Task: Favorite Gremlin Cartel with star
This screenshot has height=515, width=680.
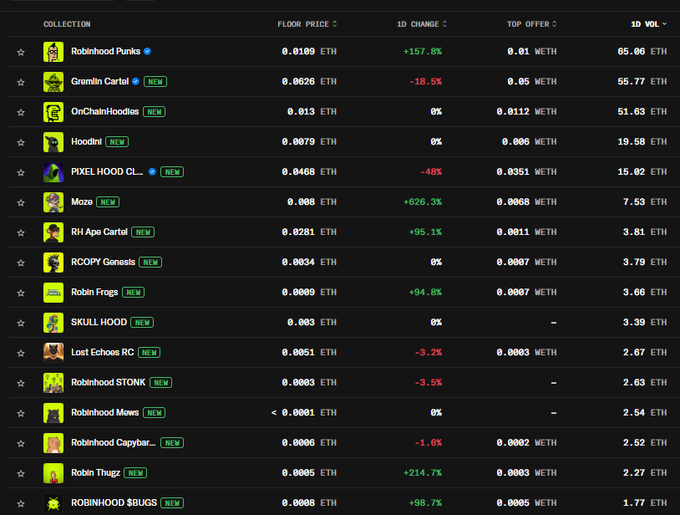Action: [x=20, y=82]
